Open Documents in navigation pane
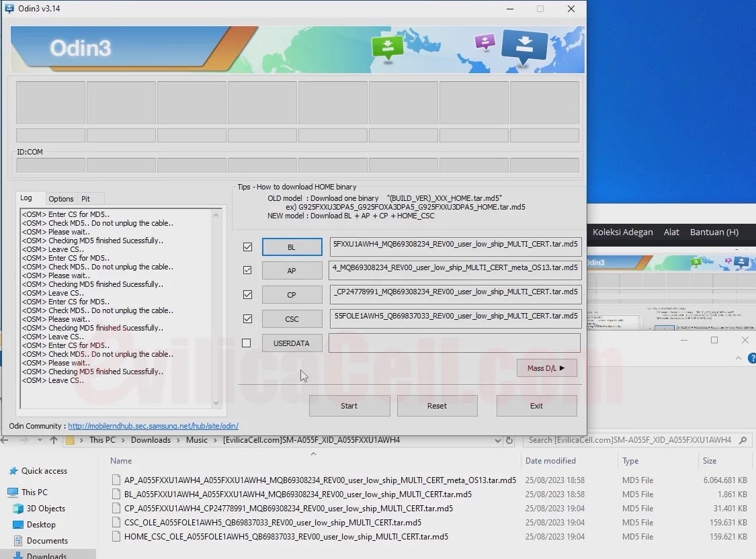Screen dimensions: 756x559 (47, 541)
